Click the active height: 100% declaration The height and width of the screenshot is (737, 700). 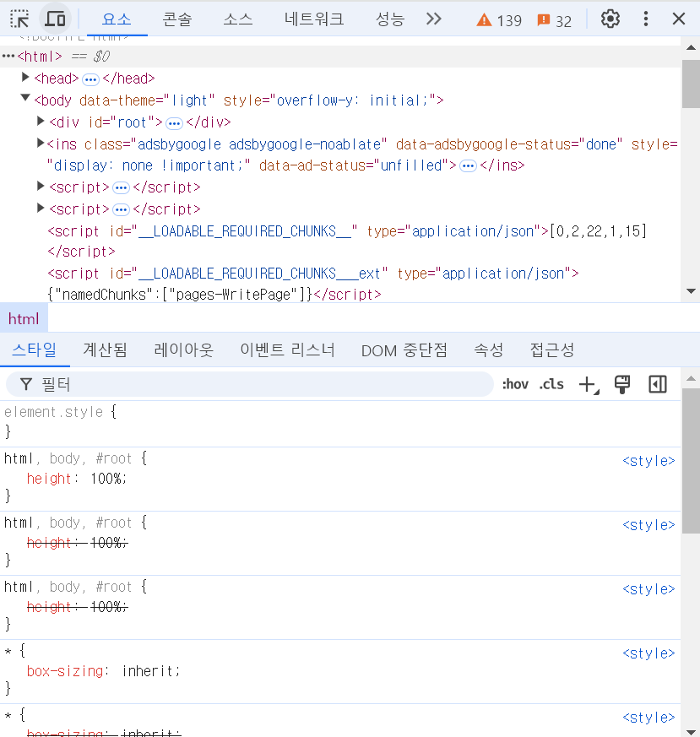tap(77, 479)
